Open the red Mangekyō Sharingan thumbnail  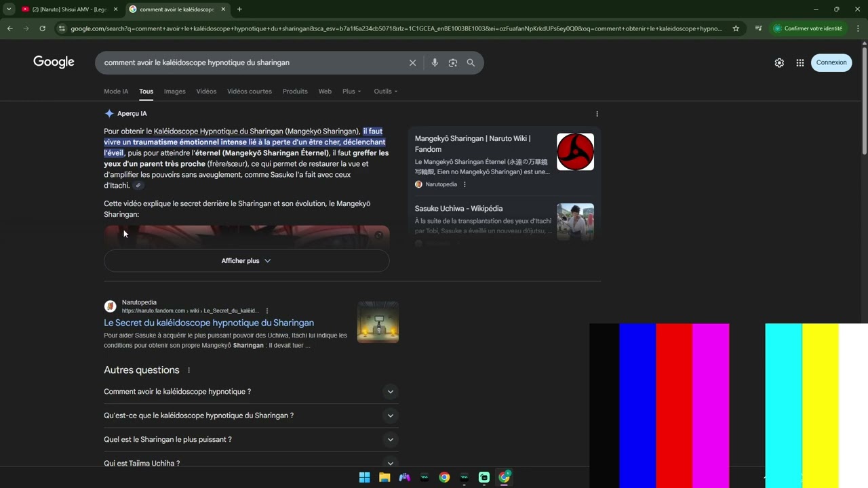pos(575,152)
